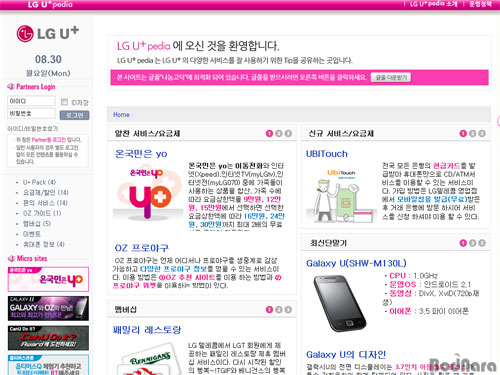500x375 pixels.
Task: Open the 온국민은 yo article title
Action: 141,154
